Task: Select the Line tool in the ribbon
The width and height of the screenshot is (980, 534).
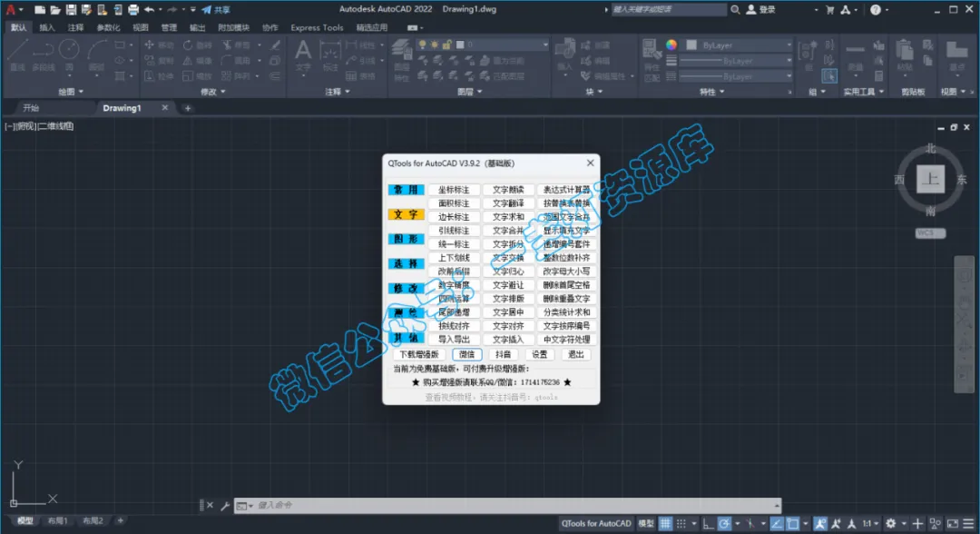Action: coord(17,54)
